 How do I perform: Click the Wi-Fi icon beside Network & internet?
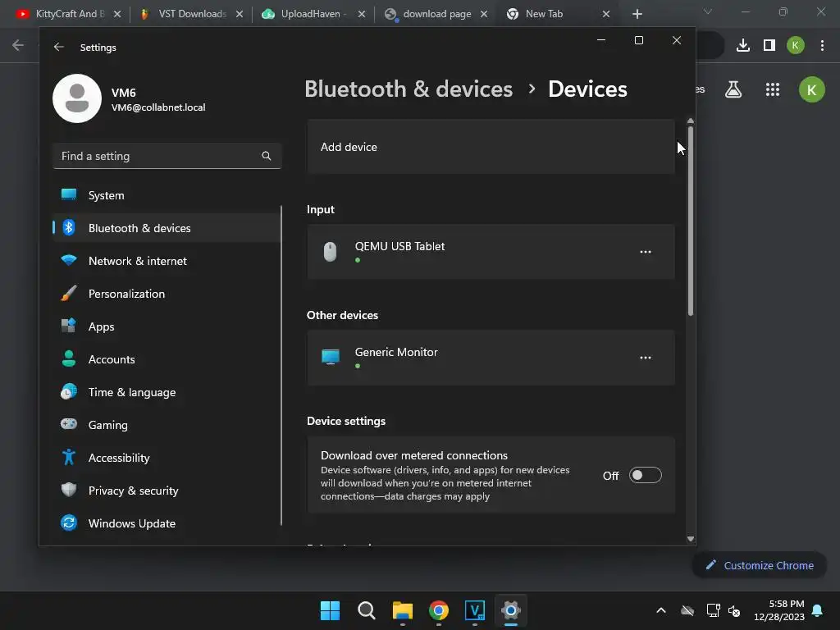click(69, 260)
